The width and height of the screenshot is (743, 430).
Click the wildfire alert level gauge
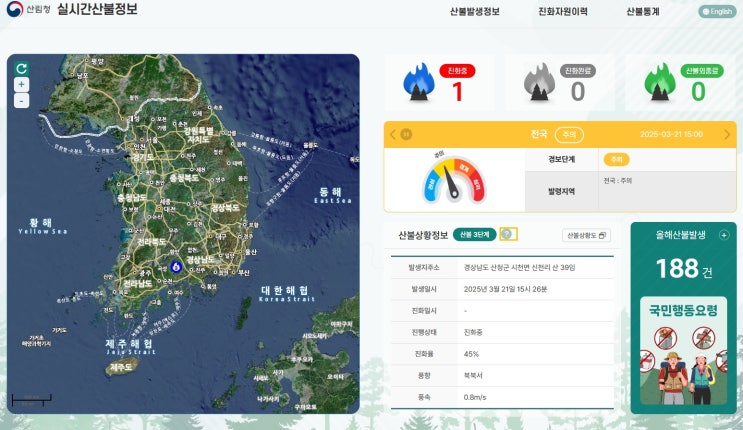pos(454,179)
